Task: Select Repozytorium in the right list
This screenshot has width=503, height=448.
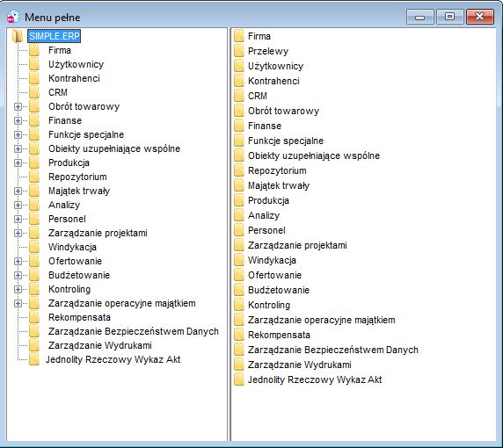Action: [277, 170]
